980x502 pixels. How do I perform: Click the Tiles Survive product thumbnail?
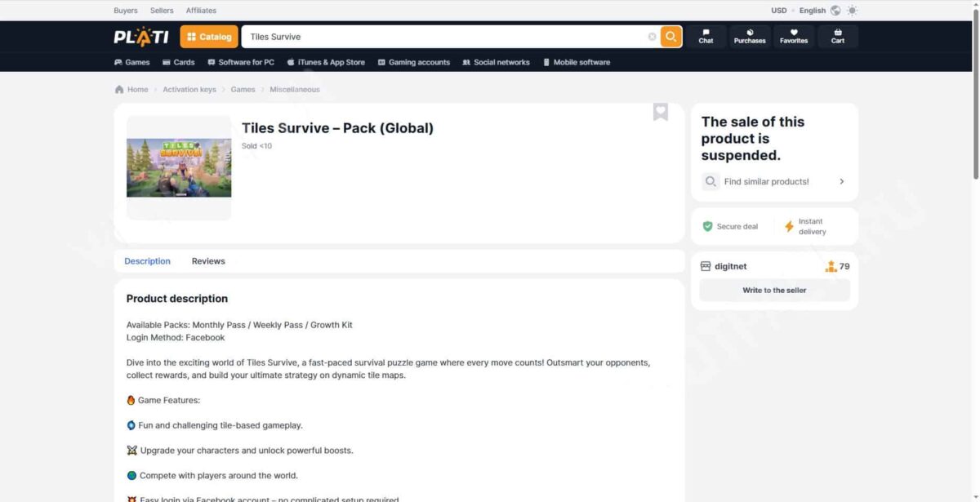179,167
